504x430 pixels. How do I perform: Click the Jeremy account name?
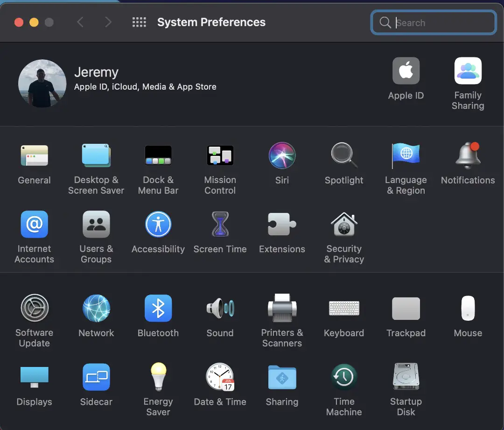pyautogui.click(x=97, y=72)
